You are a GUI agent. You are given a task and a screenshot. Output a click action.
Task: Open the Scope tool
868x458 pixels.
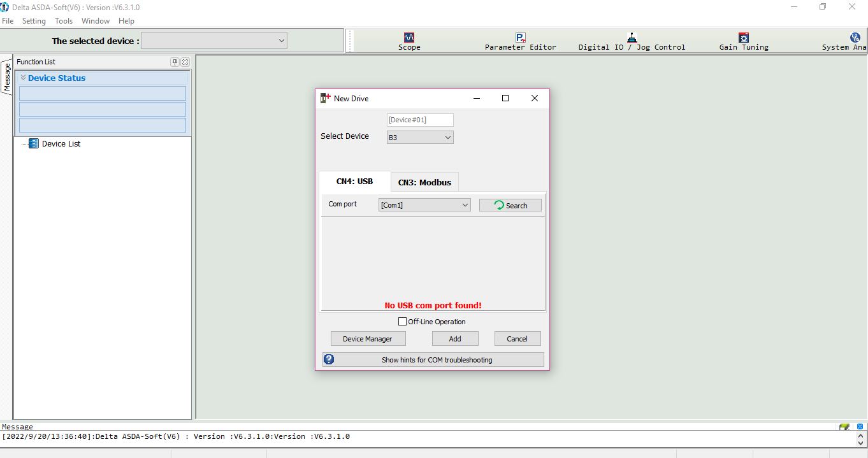[x=409, y=42]
